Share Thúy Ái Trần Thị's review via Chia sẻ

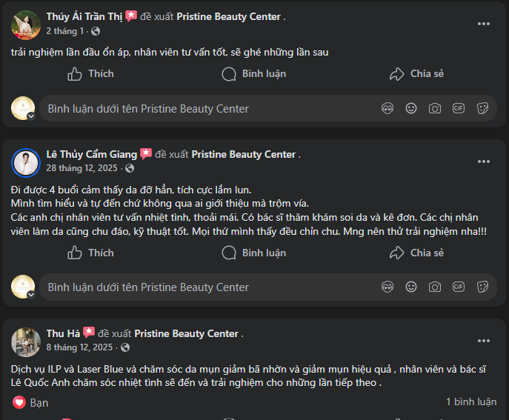click(416, 74)
